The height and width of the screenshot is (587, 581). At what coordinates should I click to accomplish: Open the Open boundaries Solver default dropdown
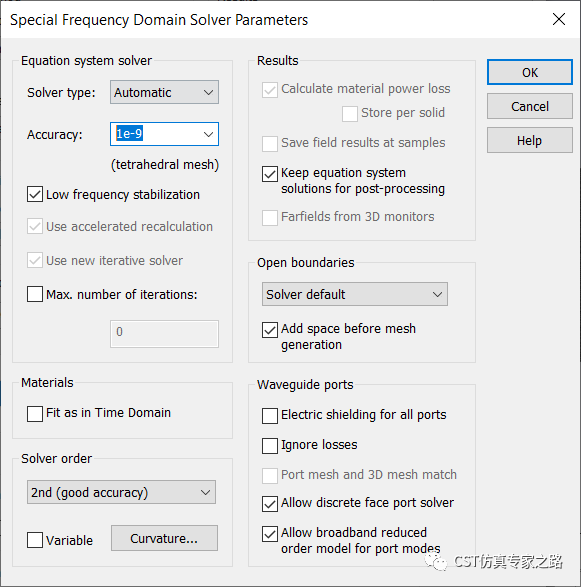[355, 294]
